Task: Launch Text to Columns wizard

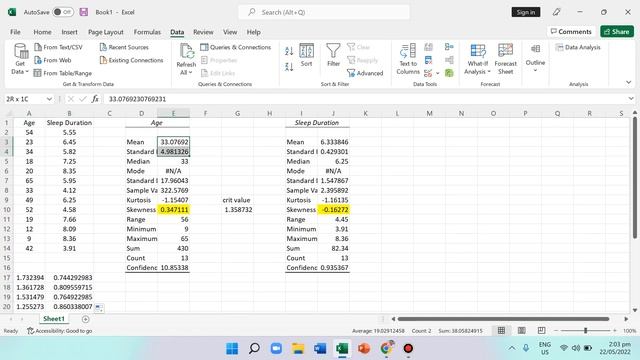Action: pos(408,59)
